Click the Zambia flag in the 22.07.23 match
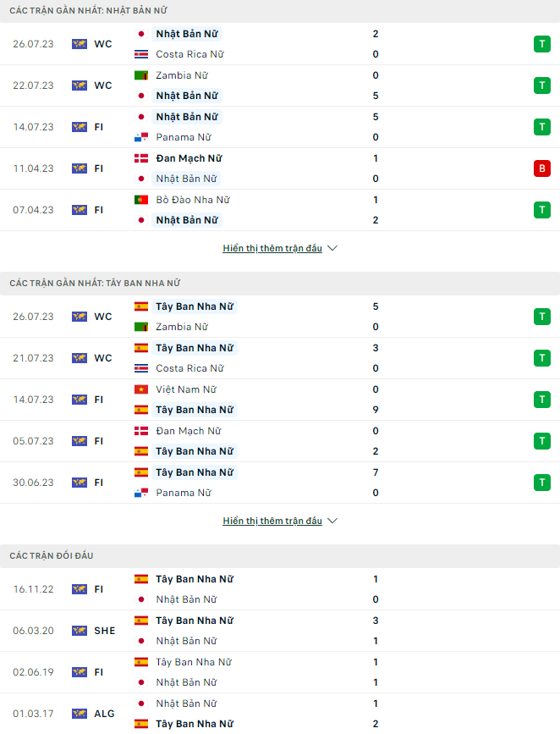 141,75
